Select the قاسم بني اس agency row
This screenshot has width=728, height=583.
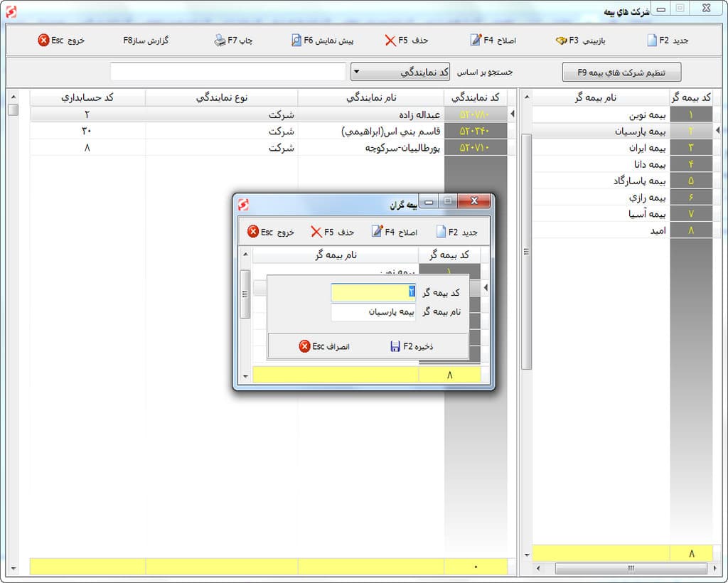(x=370, y=132)
